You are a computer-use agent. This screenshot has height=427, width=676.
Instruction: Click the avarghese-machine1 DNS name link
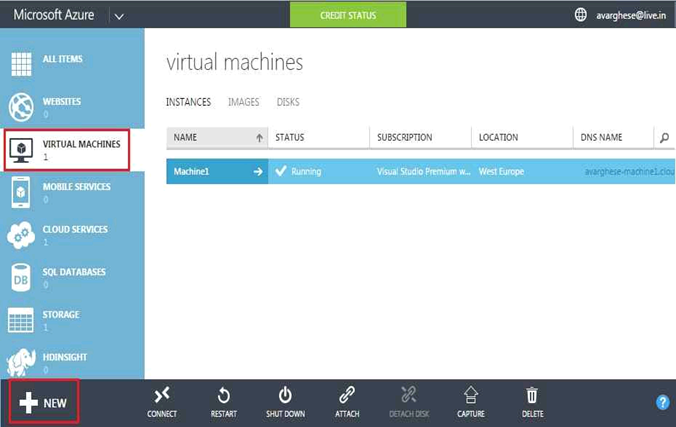629,172
